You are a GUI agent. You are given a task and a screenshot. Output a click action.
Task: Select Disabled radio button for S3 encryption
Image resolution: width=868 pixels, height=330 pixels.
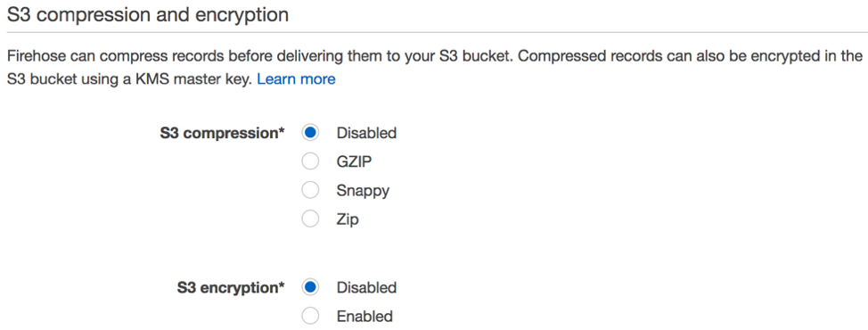click(310, 288)
